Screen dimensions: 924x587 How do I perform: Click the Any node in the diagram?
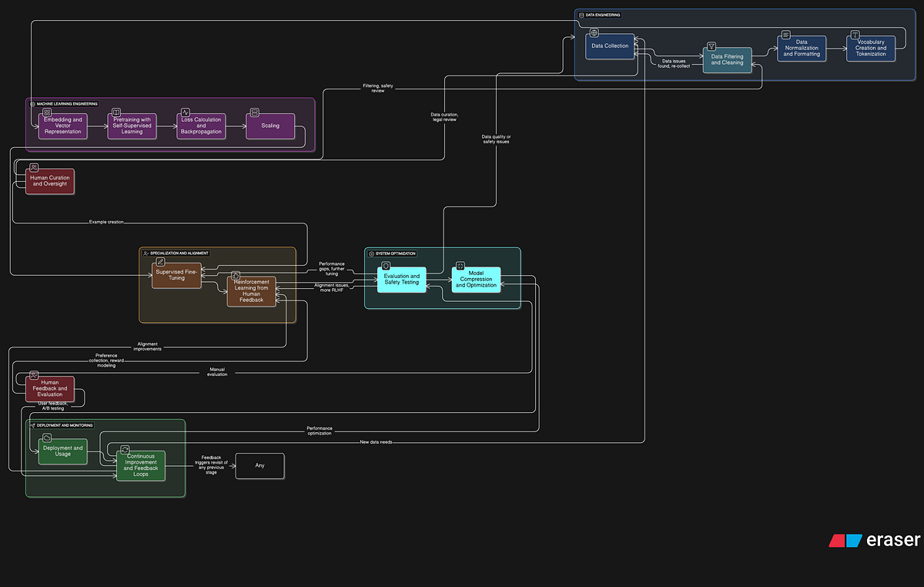(x=259, y=465)
